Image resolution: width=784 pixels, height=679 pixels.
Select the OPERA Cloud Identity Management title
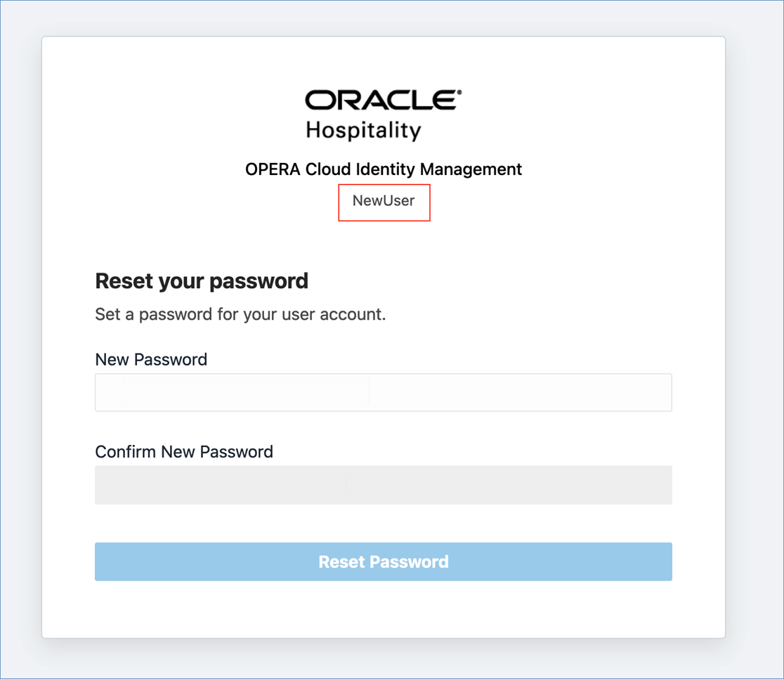(384, 169)
